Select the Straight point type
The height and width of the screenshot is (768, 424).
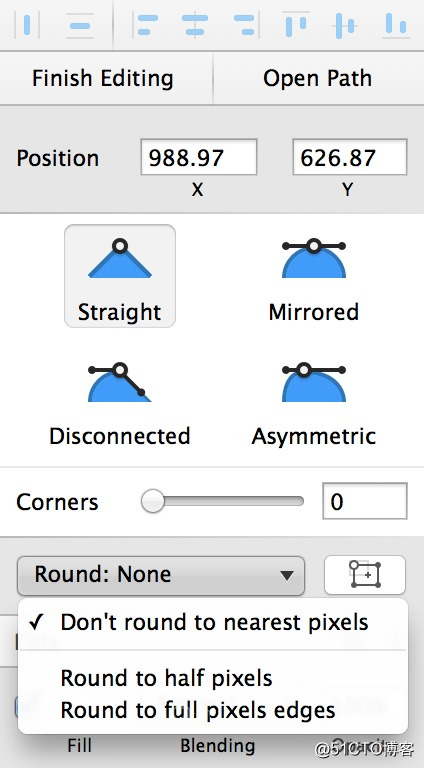[x=120, y=276]
